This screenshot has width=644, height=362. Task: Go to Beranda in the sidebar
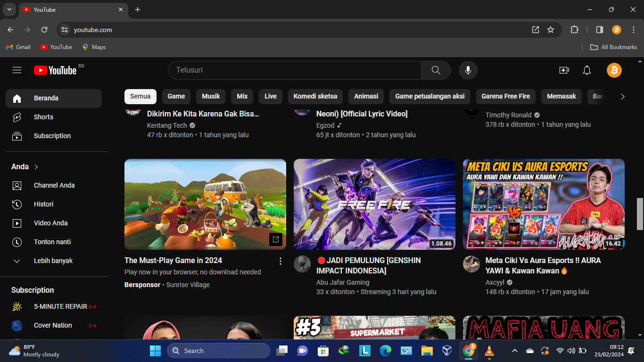pyautogui.click(x=54, y=98)
